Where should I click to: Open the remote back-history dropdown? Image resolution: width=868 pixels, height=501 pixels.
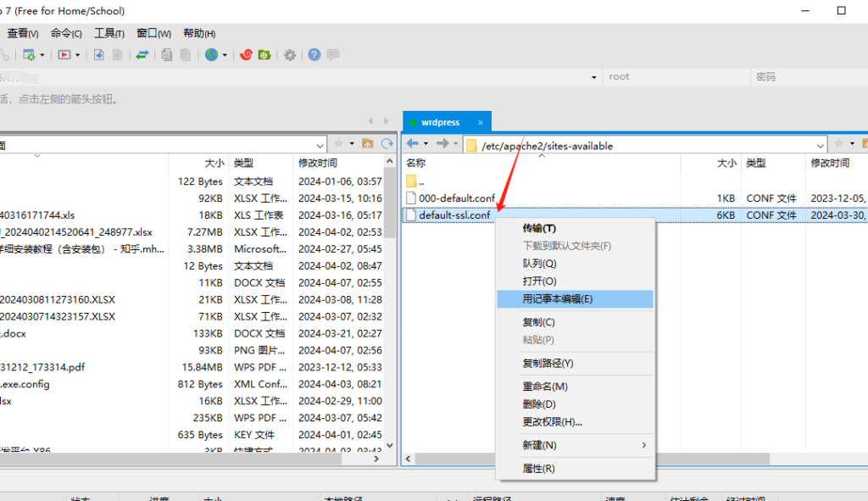(x=426, y=144)
